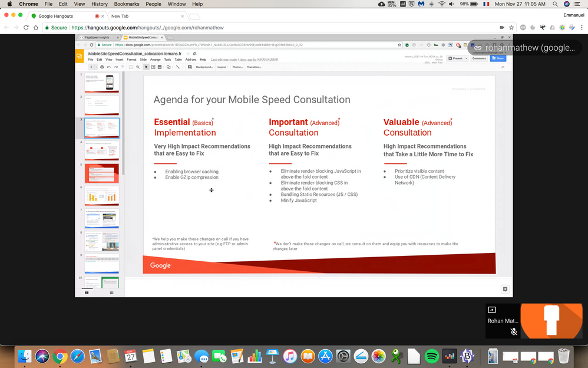Star the presentation title
The image size is (588, 368).
188,54
